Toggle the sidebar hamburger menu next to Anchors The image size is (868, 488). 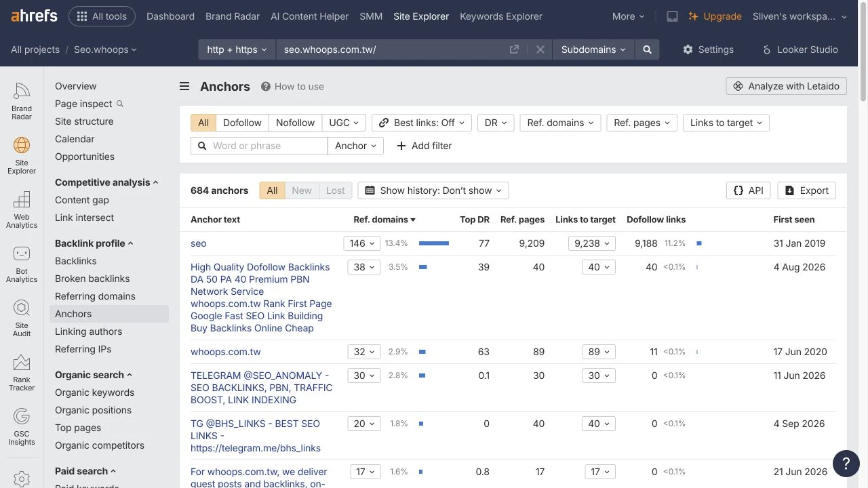coord(184,86)
